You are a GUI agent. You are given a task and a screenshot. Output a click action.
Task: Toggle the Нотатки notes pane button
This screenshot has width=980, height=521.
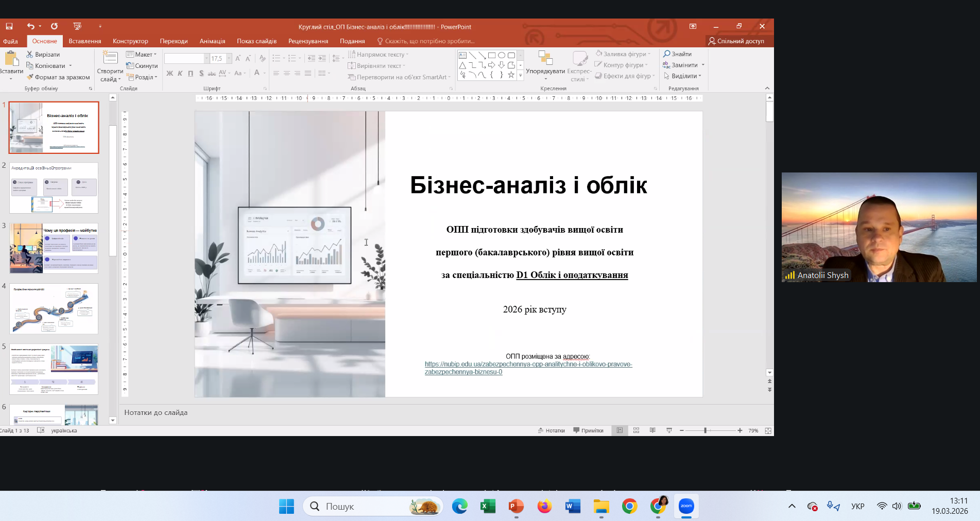(x=552, y=430)
